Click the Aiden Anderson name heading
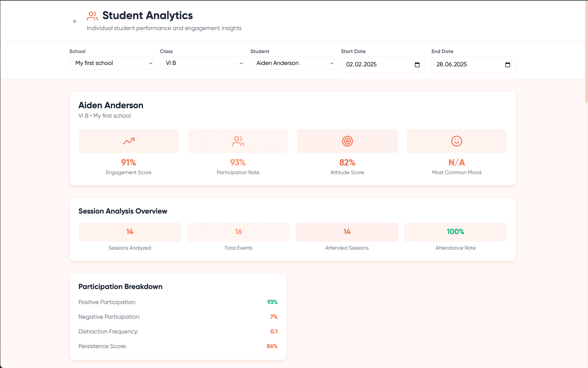Image resolution: width=588 pixels, height=368 pixels. [x=111, y=105]
